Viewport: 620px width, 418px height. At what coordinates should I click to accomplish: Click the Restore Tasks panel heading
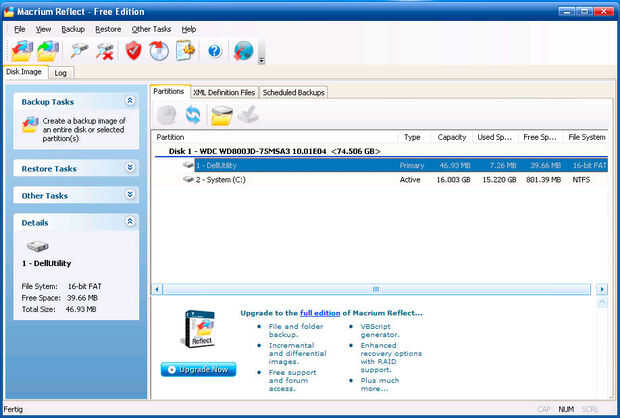coord(49,169)
